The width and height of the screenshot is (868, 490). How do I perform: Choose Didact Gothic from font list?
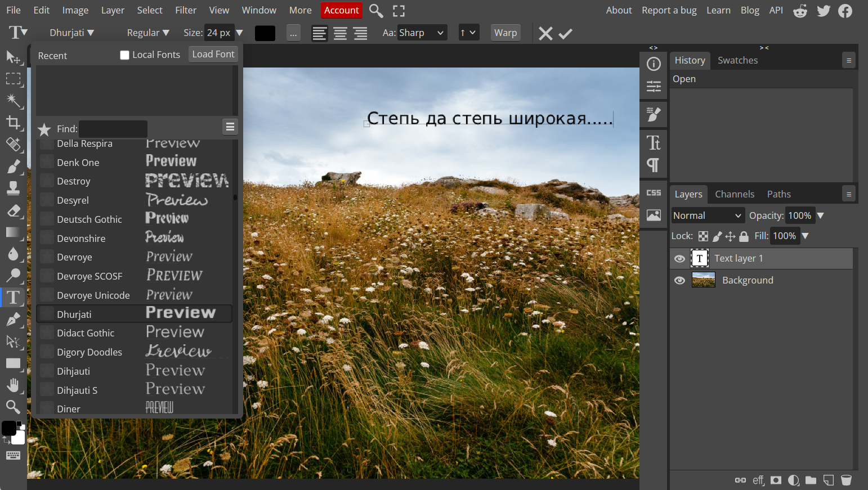click(86, 333)
